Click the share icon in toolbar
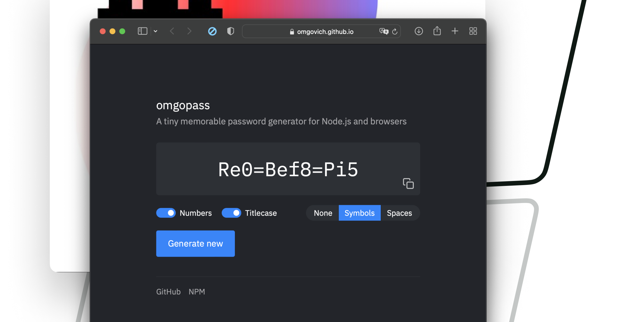 click(437, 31)
